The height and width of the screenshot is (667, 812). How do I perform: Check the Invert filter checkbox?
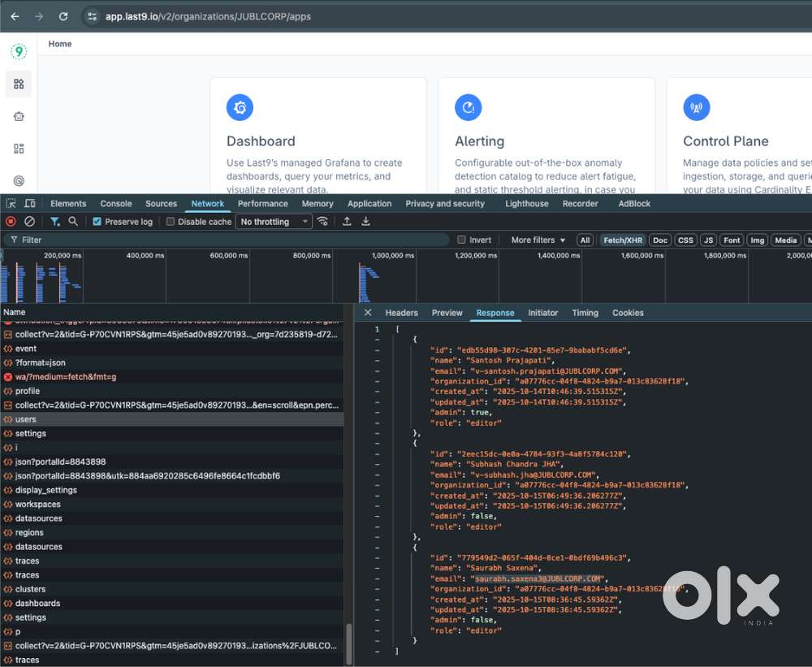(462, 240)
